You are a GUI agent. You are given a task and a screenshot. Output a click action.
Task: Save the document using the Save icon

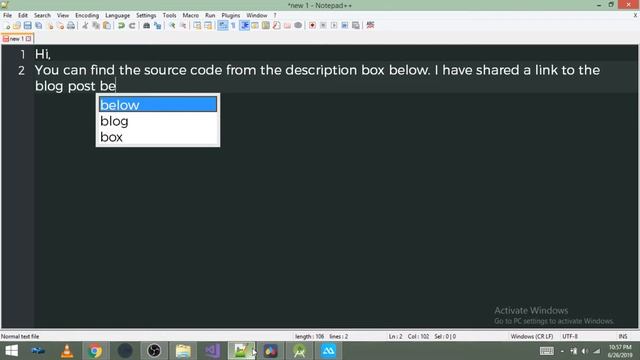(x=28, y=25)
